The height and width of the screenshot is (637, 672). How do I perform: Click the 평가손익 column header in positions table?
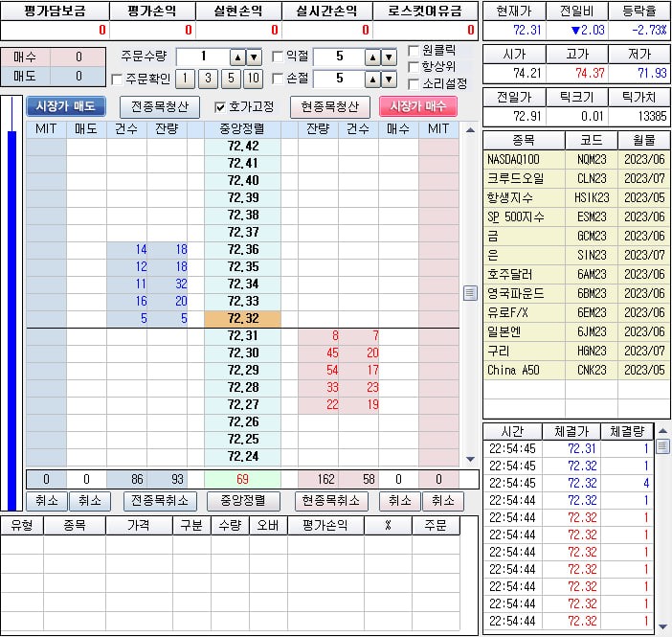pos(325,526)
